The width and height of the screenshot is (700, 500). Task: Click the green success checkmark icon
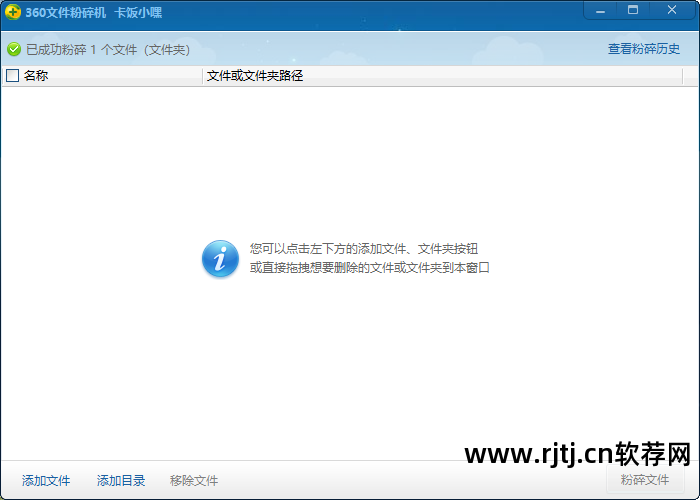click(x=14, y=49)
